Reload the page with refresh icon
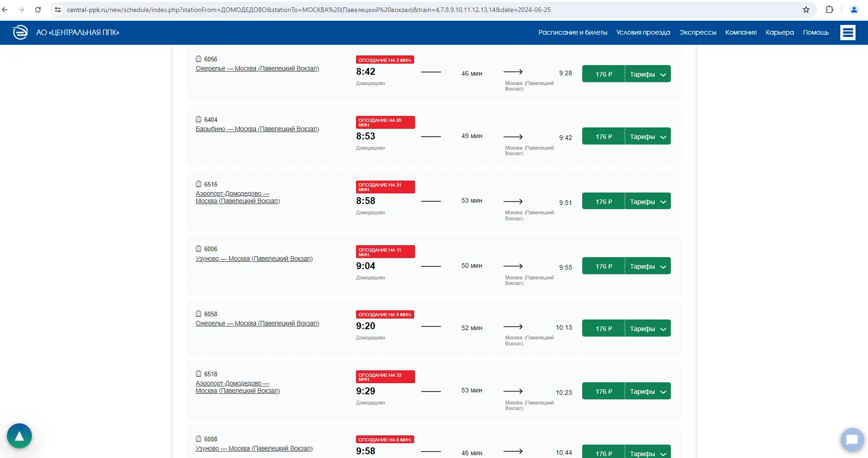 (x=38, y=10)
